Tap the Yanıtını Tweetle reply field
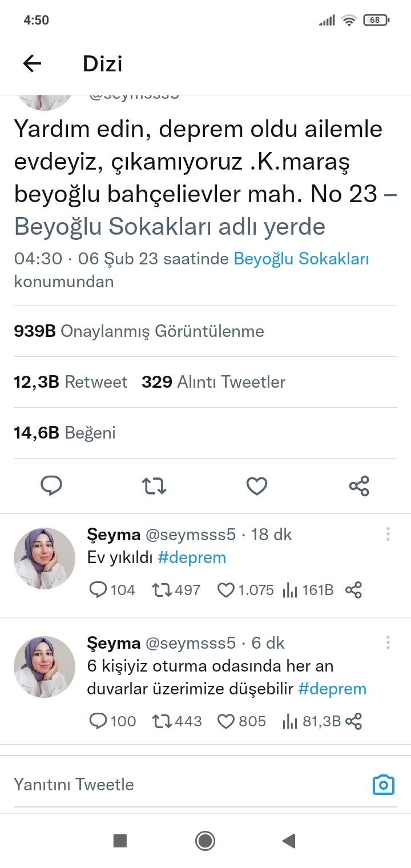 [171, 785]
